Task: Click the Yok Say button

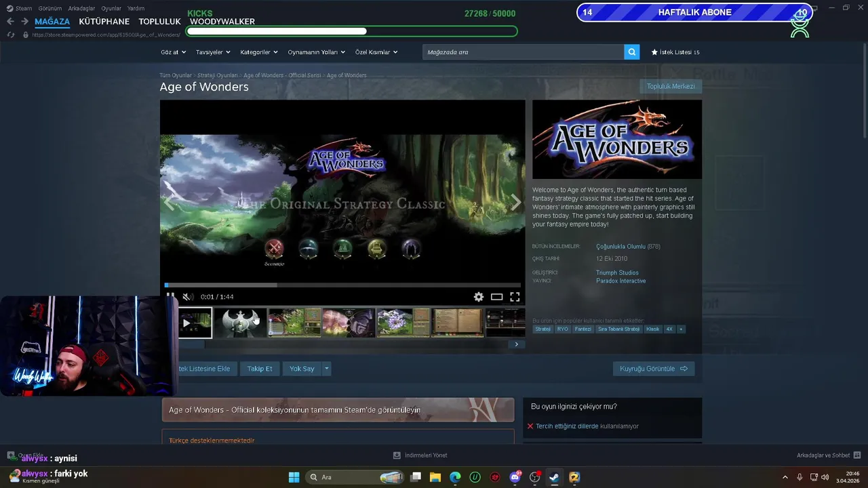Action: tap(302, 369)
